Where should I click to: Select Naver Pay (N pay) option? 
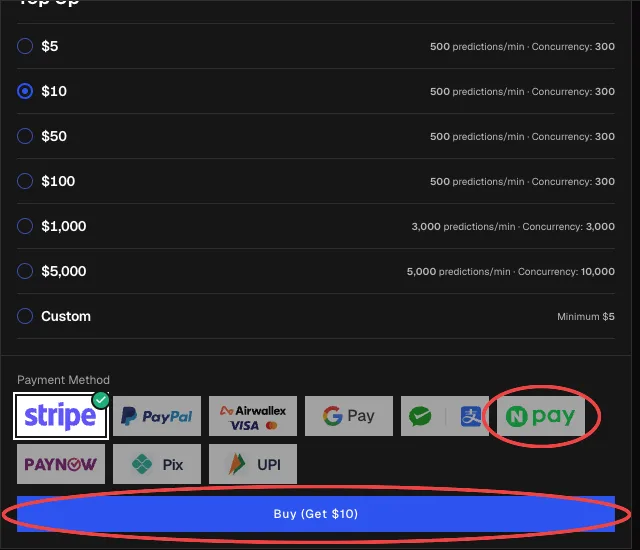pyautogui.click(x=541, y=416)
